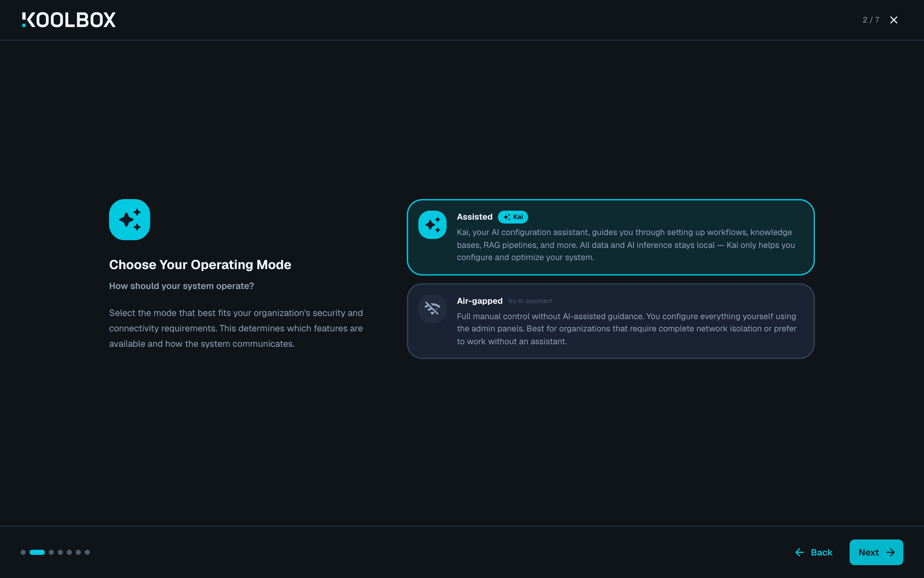Click the KOOLBOX logo
The width and height of the screenshot is (924, 578).
(x=69, y=20)
